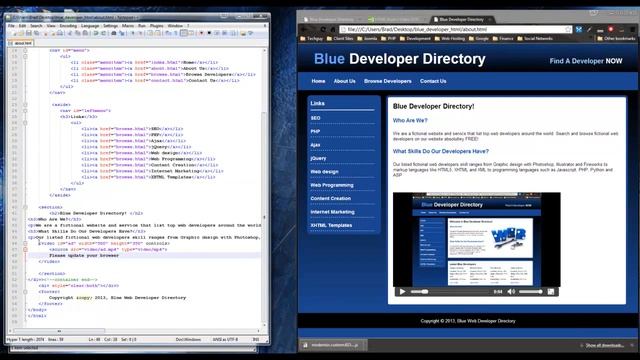Reload the page in the browser
640x360 pixels.
[323, 29]
